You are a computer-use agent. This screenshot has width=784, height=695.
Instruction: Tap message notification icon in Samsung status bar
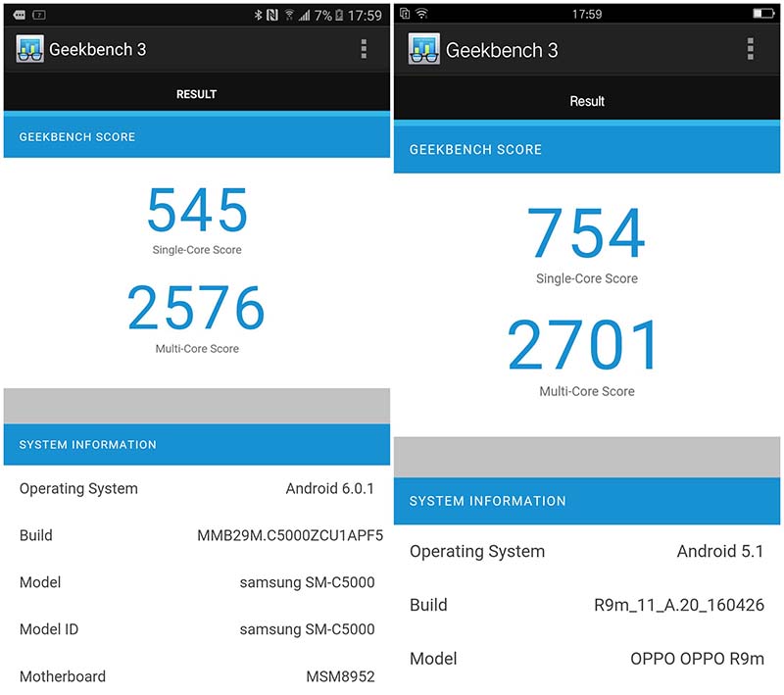click(x=20, y=15)
